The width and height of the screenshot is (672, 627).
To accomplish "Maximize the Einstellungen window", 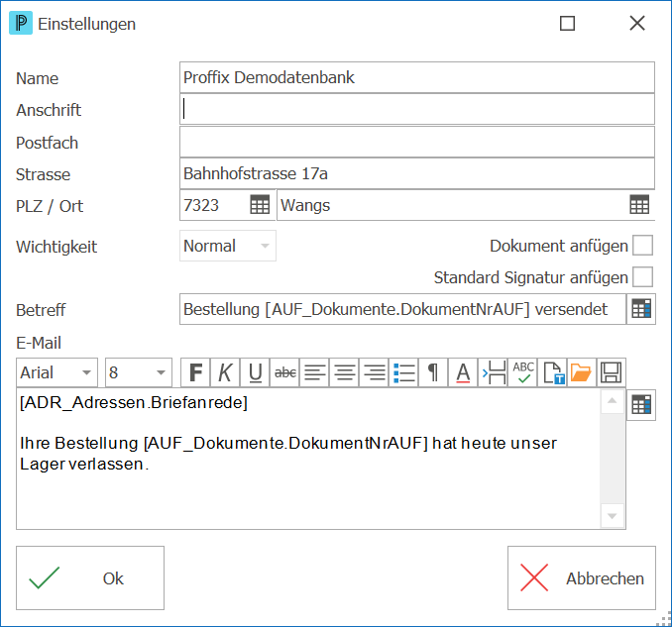I will [567, 23].
